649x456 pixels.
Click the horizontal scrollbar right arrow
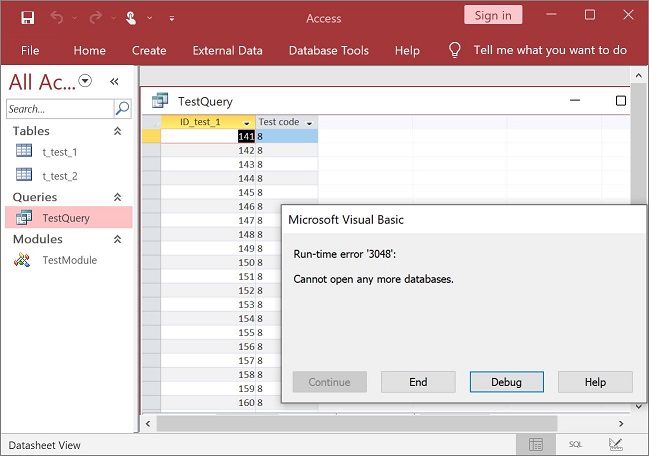[x=621, y=423]
